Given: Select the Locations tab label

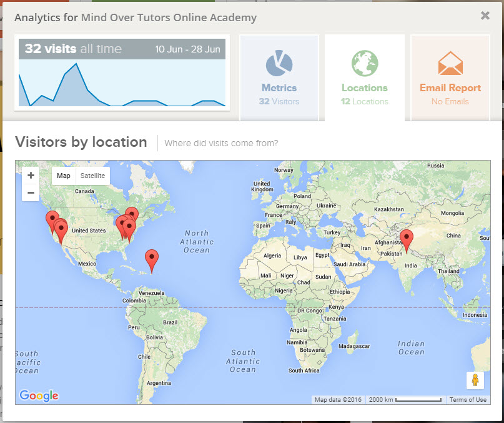Looking at the screenshot, I should 365,88.
